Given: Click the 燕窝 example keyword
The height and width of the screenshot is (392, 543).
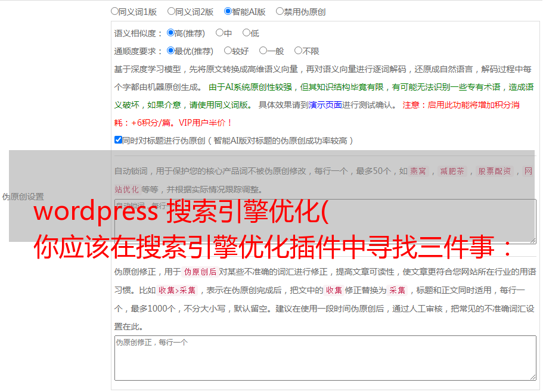Looking at the screenshot, I should point(418,171).
